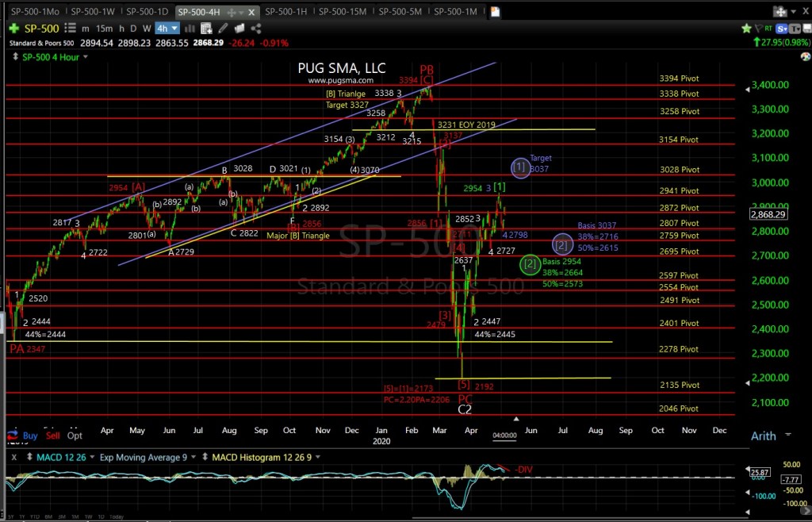The image size is (812, 522).
Task: Select the D daily interval
Action: tap(133, 29)
